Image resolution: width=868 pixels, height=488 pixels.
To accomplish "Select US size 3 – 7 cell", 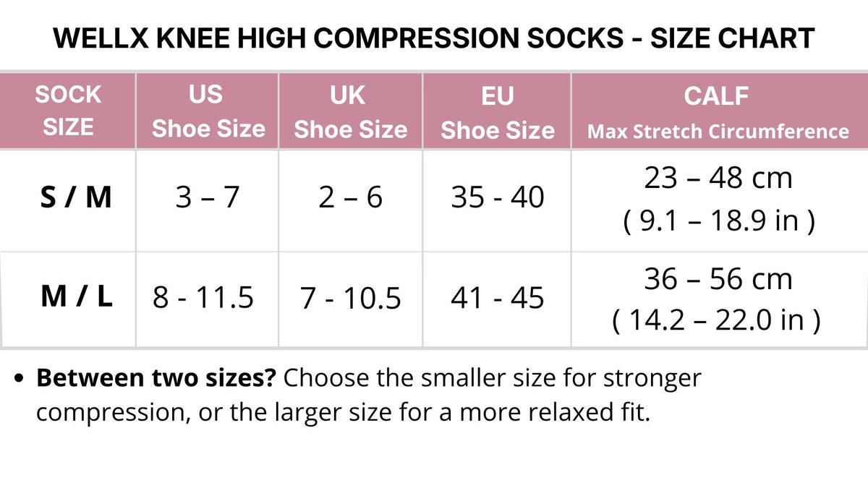I will click(x=207, y=197).
